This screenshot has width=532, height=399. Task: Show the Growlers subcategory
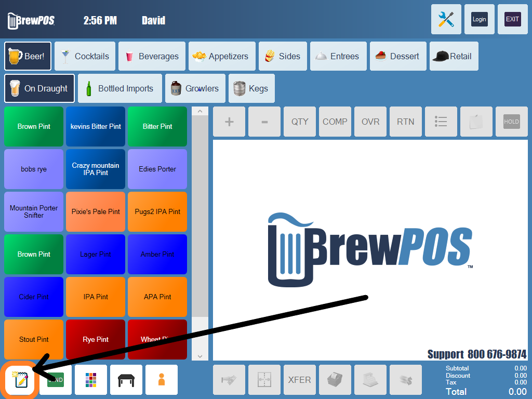[x=195, y=88]
